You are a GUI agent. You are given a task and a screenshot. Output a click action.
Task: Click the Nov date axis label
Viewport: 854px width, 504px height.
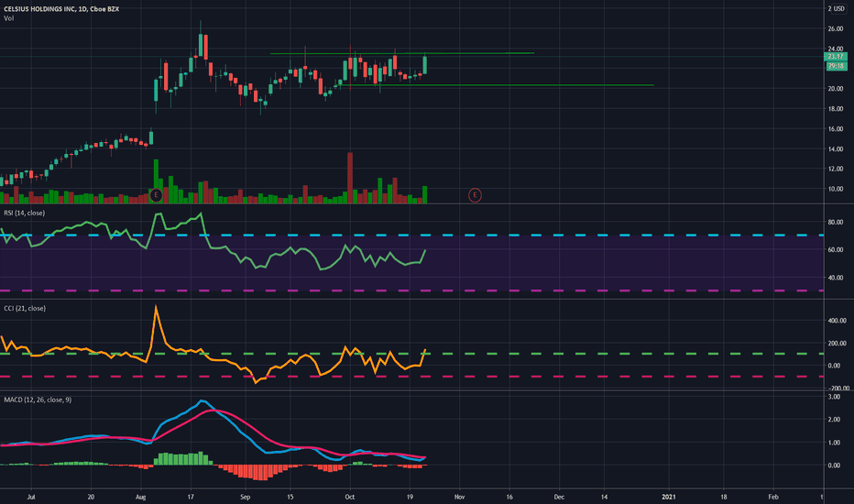(x=459, y=497)
